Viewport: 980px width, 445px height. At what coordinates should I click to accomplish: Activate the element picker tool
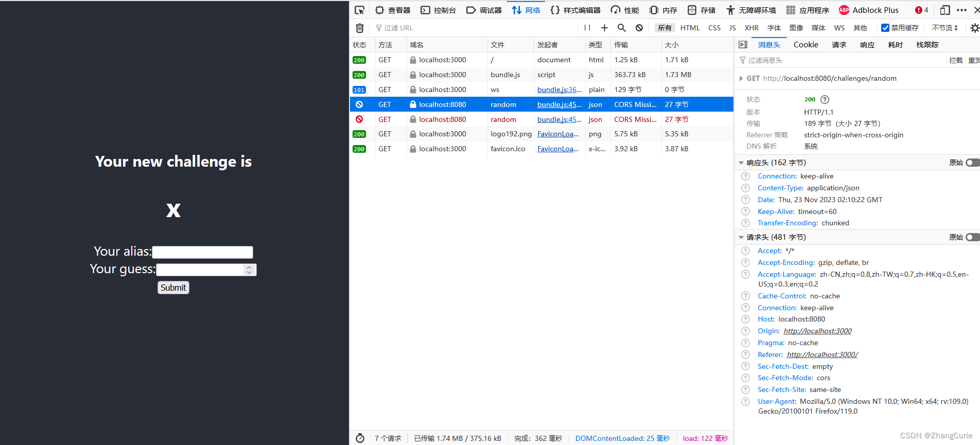pos(359,10)
